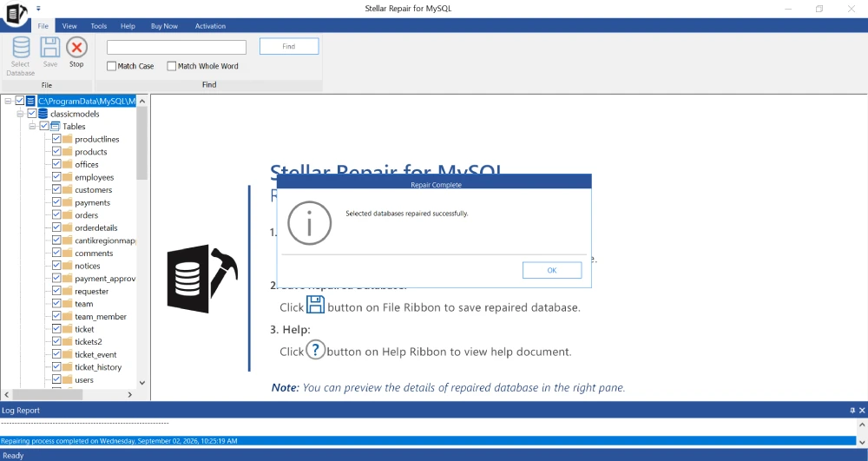Select the Repairing process completed log line
Screen dimensions: 868x461
click(x=428, y=441)
